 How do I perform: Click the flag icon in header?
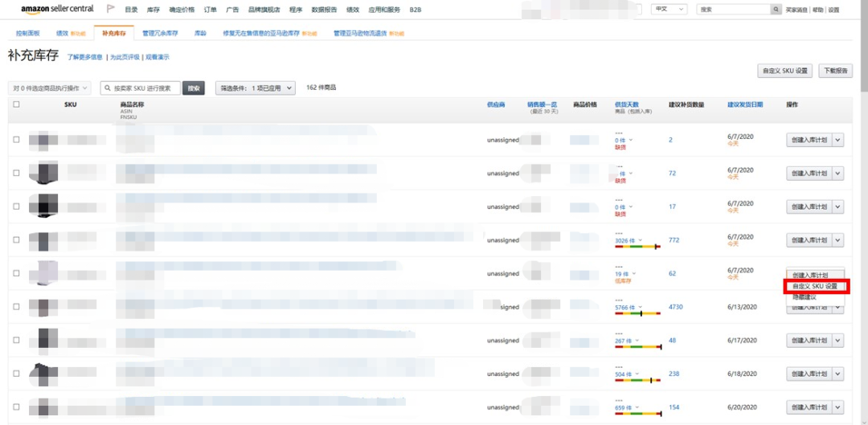coord(110,9)
